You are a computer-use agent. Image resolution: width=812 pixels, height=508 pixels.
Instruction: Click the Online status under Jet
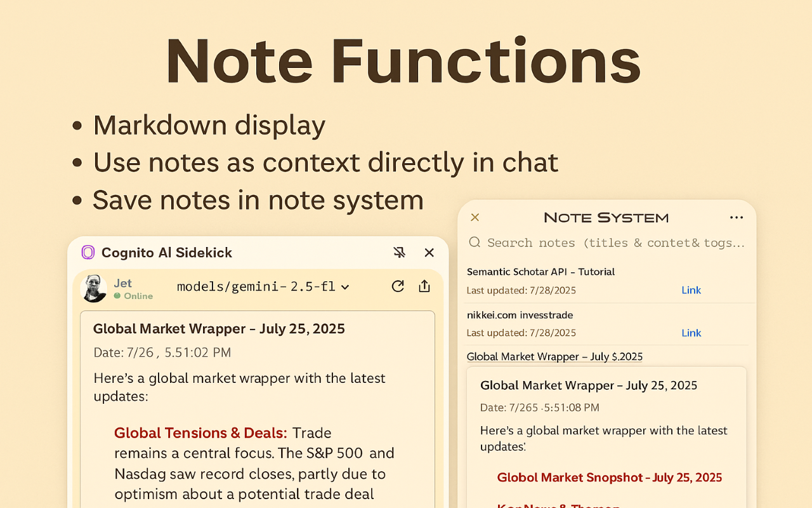pos(133,296)
